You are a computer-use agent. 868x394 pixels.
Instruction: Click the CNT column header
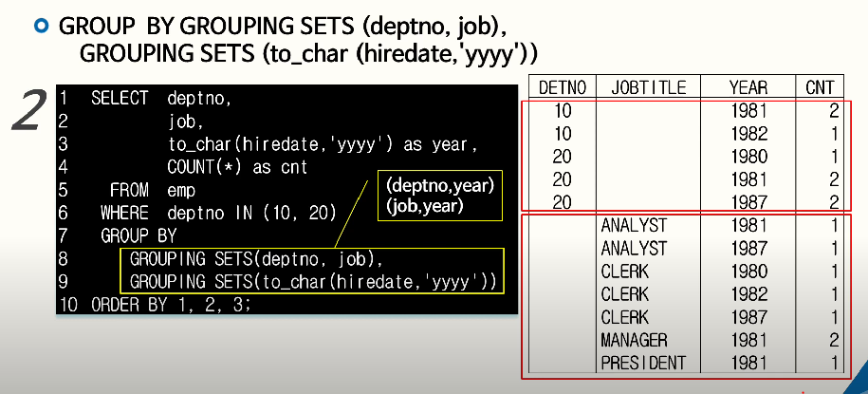pyautogui.click(x=820, y=87)
